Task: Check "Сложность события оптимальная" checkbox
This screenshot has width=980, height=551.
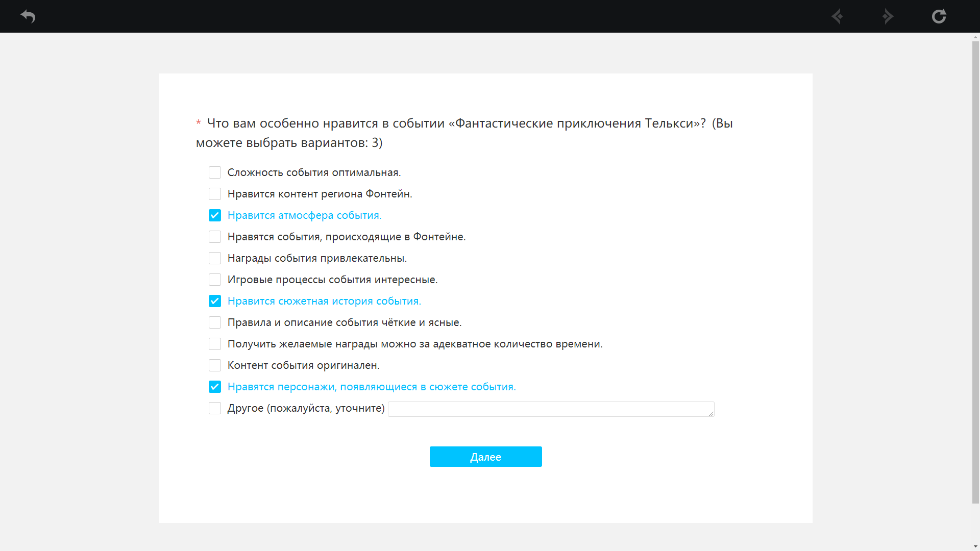Action: pos(215,172)
